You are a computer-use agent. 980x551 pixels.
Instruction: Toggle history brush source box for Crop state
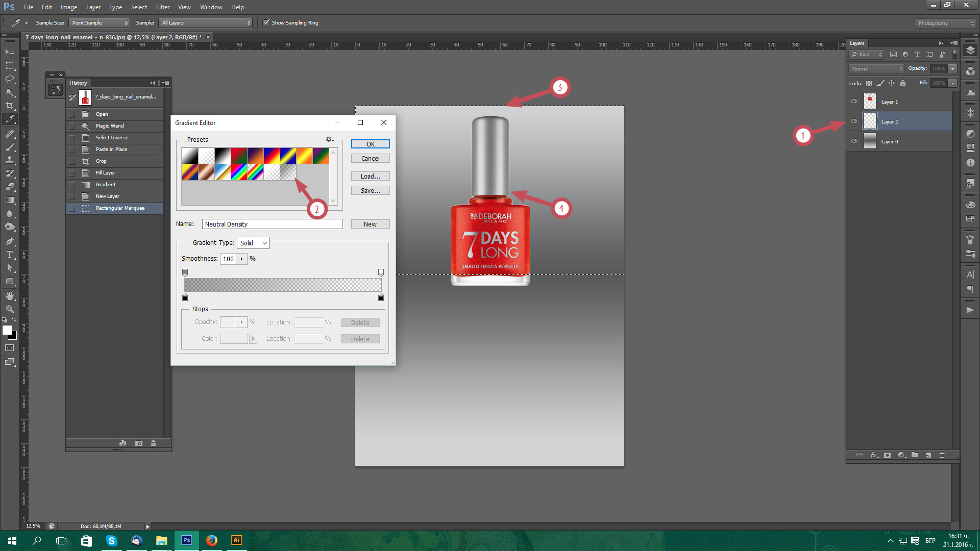[x=72, y=161]
